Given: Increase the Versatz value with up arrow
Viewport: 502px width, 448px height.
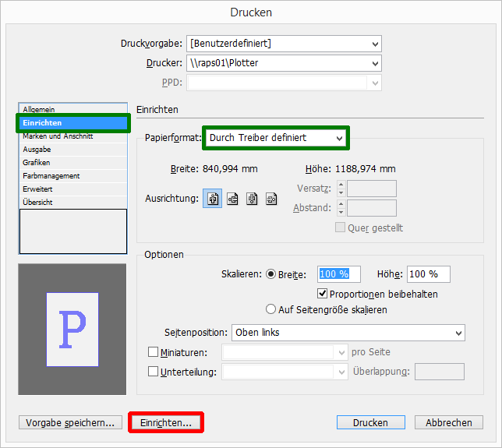Looking at the screenshot, I should (x=341, y=185).
